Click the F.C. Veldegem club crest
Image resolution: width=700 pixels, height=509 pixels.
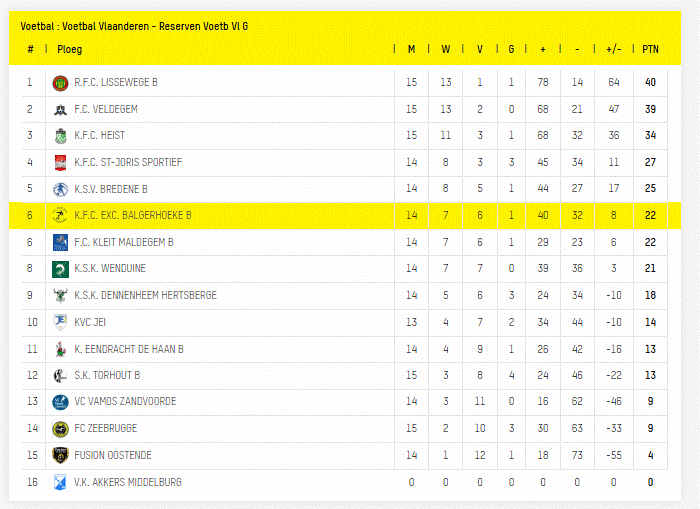coord(60,109)
